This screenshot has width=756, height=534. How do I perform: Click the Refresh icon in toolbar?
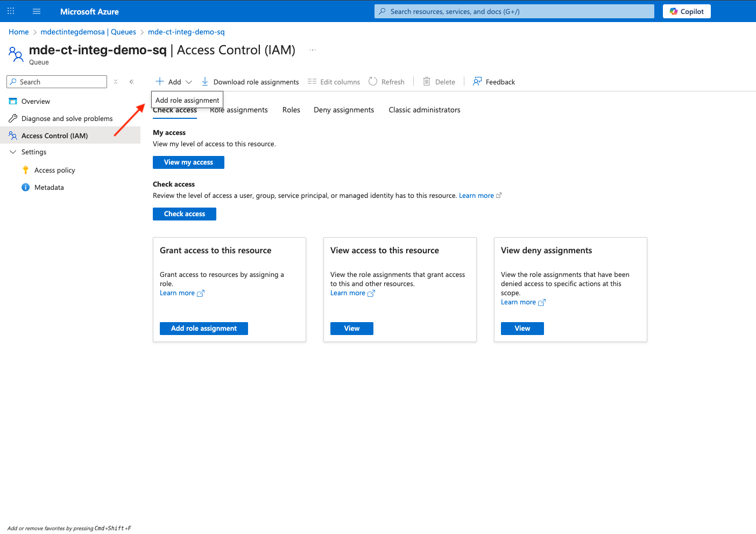[x=373, y=82]
